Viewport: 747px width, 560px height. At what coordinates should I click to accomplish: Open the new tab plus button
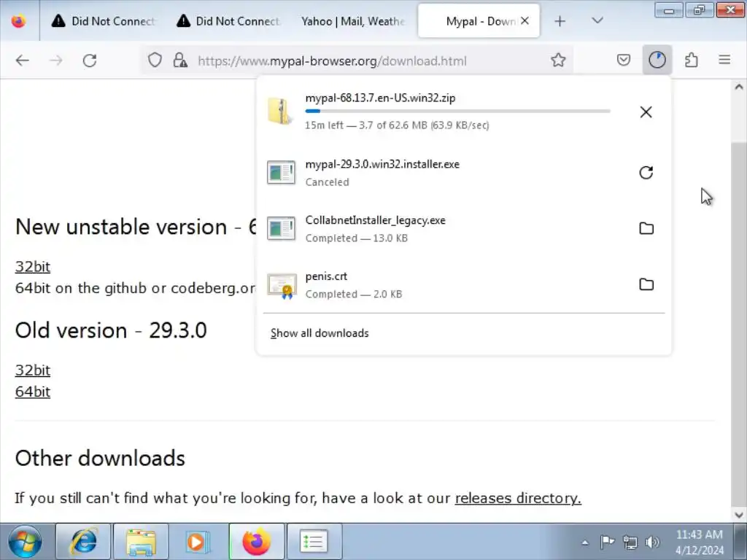(x=560, y=21)
